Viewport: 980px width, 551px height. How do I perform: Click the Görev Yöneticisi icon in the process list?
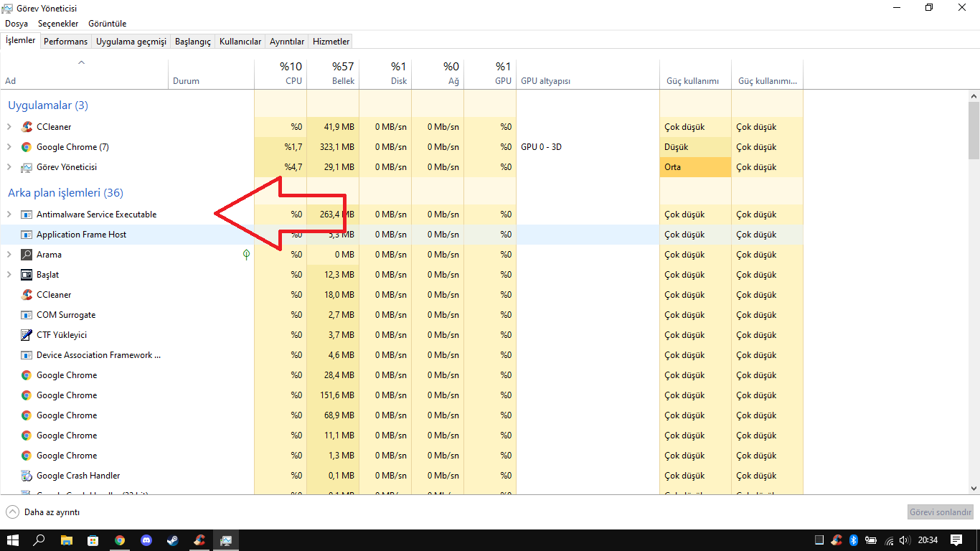(27, 167)
